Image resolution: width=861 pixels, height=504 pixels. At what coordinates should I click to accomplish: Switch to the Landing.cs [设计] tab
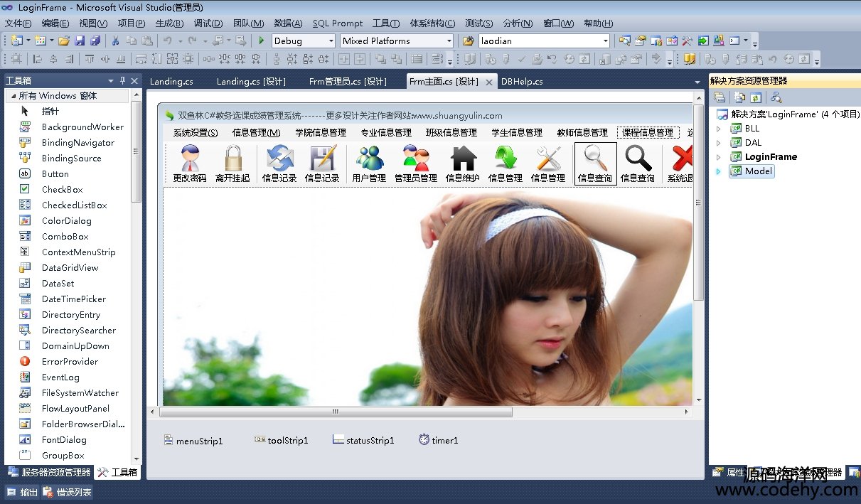click(x=251, y=82)
